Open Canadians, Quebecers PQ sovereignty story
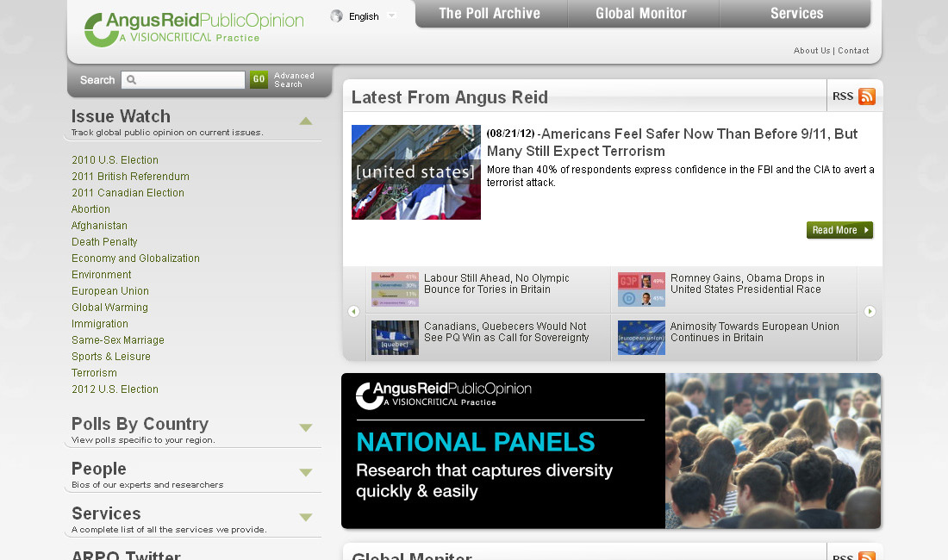The width and height of the screenshot is (948, 560). 507,332
